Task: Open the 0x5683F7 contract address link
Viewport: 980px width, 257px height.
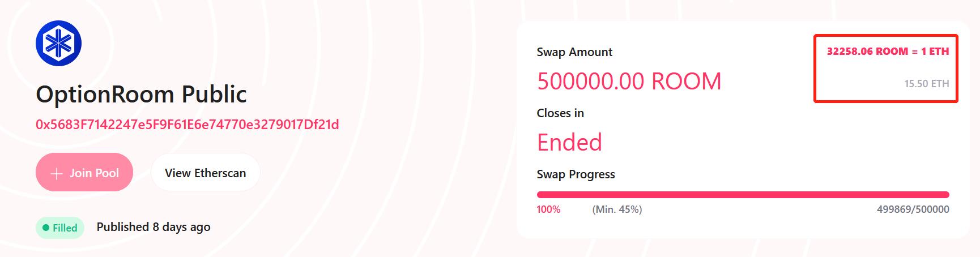Action: click(x=187, y=125)
